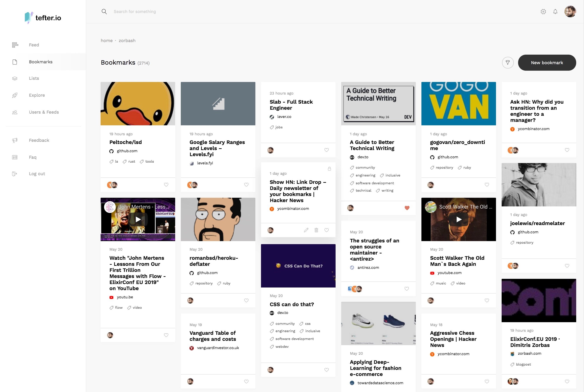Viewport: 584px width, 392px height.
Task: Like the romanbsd/heroku-deflater bookmark
Action: (x=246, y=301)
